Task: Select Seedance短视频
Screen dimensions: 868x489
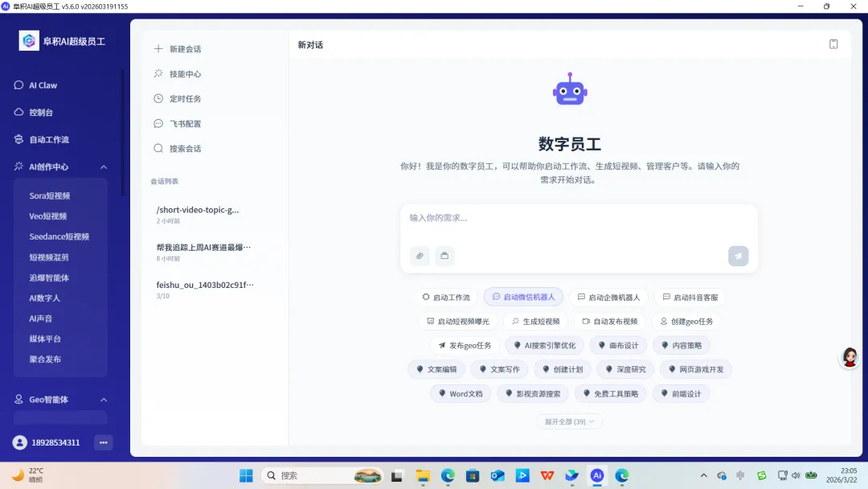Action: (59, 236)
